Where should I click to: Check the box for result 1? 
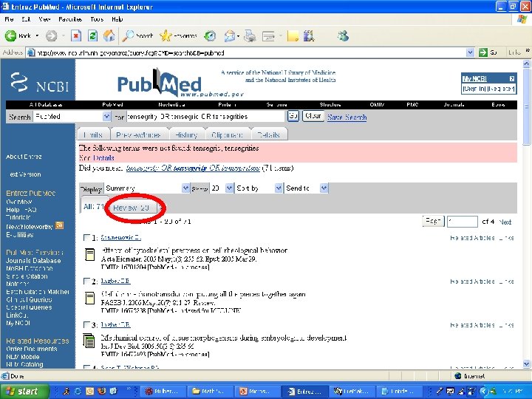(87, 237)
